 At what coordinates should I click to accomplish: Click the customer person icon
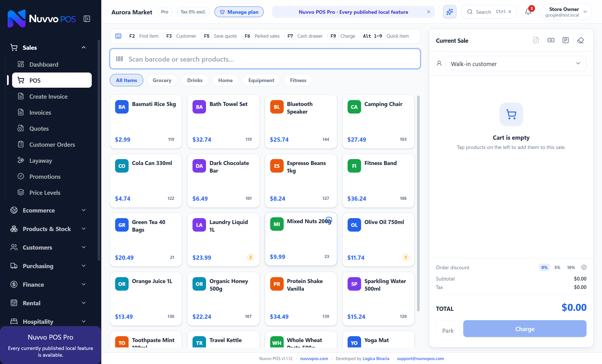tap(439, 64)
